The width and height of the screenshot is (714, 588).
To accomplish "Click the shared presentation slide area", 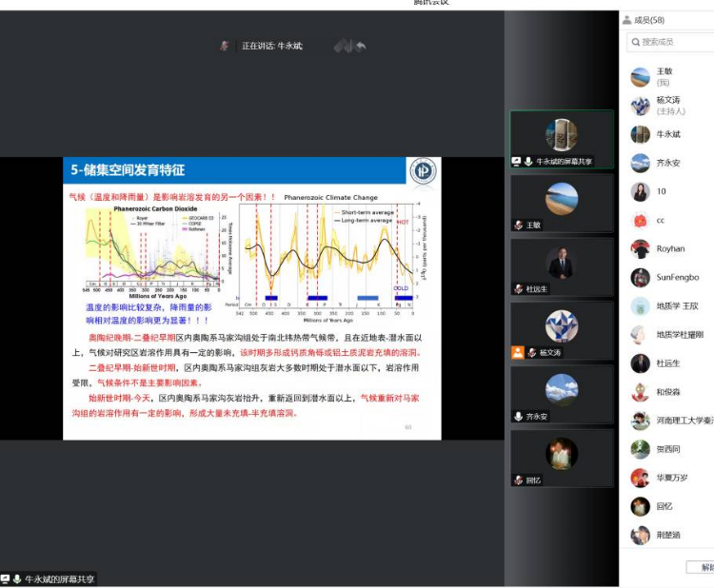I will pos(252,298).
